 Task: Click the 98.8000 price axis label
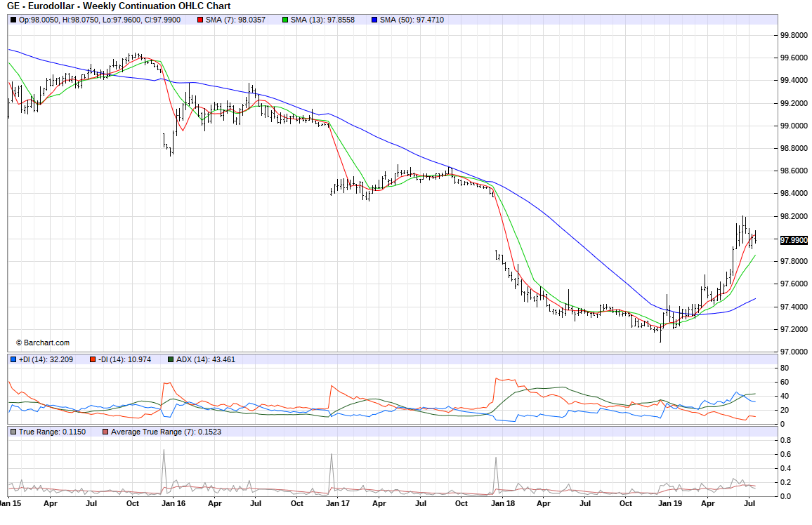pos(794,149)
